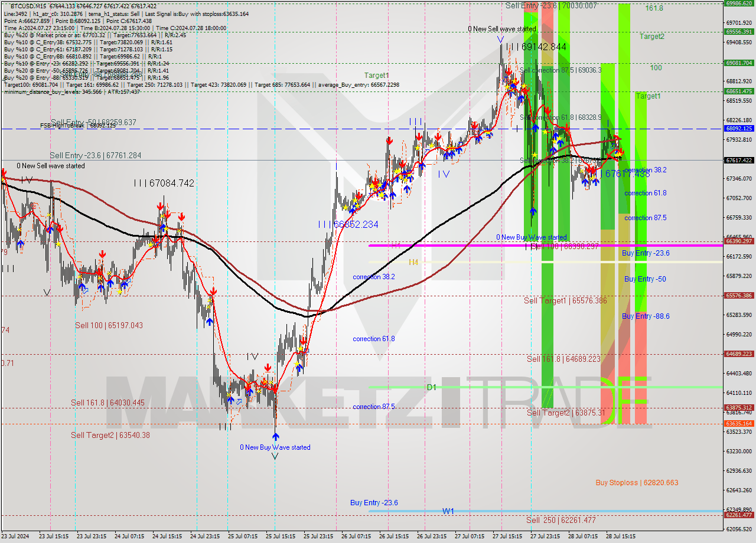This screenshot has width=756, height=543.
Task: Click the '| 67617.438' blue wave label
Action: 625,174
